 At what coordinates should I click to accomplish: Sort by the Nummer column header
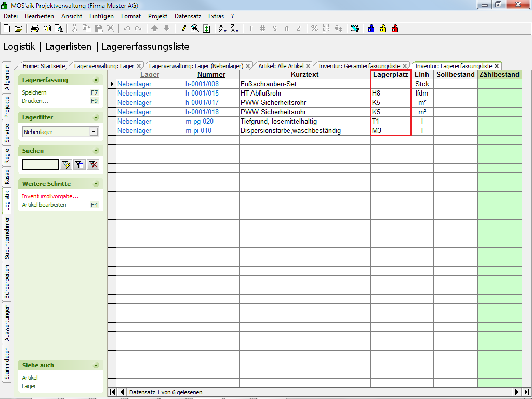pyautogui.click(x=211, y=75)
